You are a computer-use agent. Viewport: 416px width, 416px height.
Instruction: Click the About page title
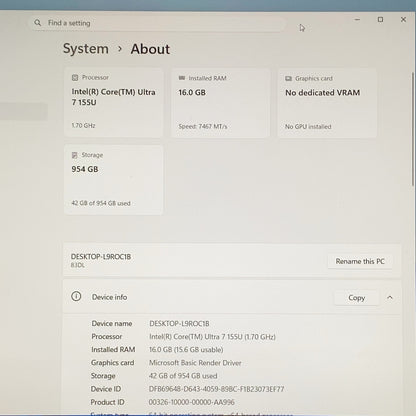(150, 49)
